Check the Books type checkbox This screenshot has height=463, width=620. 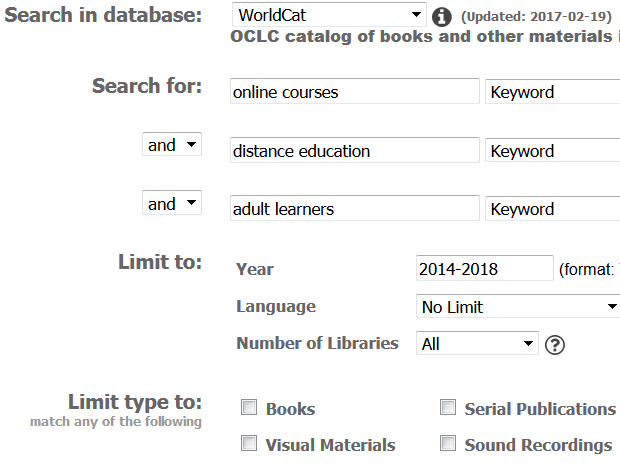249,407
